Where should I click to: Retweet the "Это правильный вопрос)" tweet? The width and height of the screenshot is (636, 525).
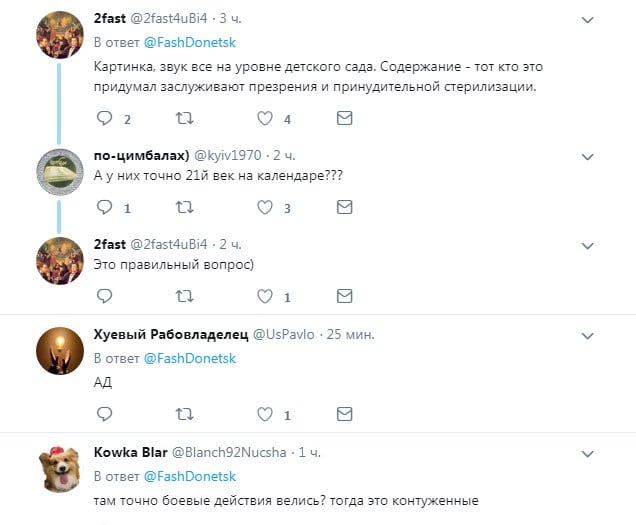(x=185, y=296)
